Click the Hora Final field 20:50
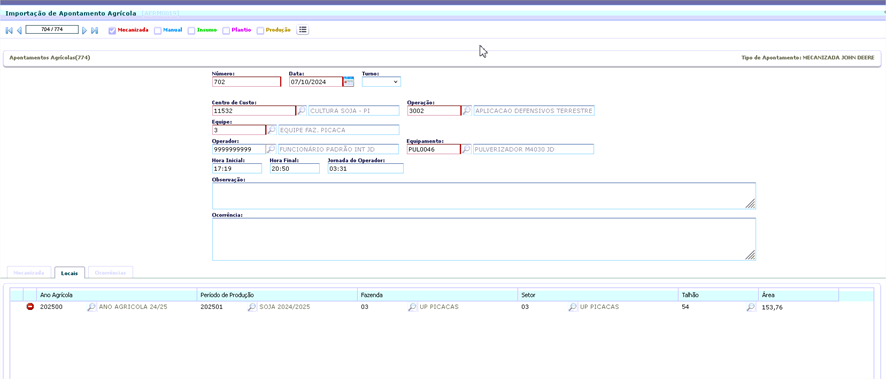The height and width of the screenshot is (379, 886). pyautogui.click(x=294, y=168)
